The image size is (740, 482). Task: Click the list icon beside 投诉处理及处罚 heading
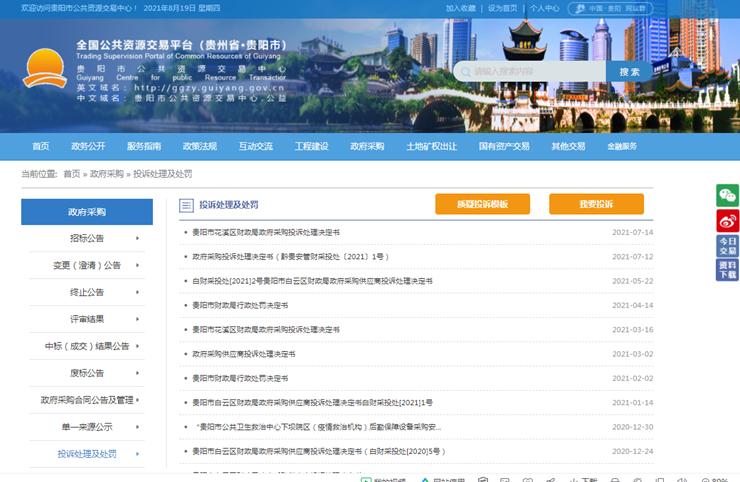[x=186, y=205]
